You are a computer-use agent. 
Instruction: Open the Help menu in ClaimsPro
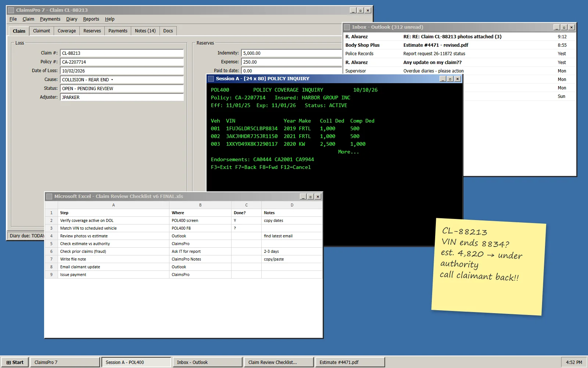coord(110,19)
